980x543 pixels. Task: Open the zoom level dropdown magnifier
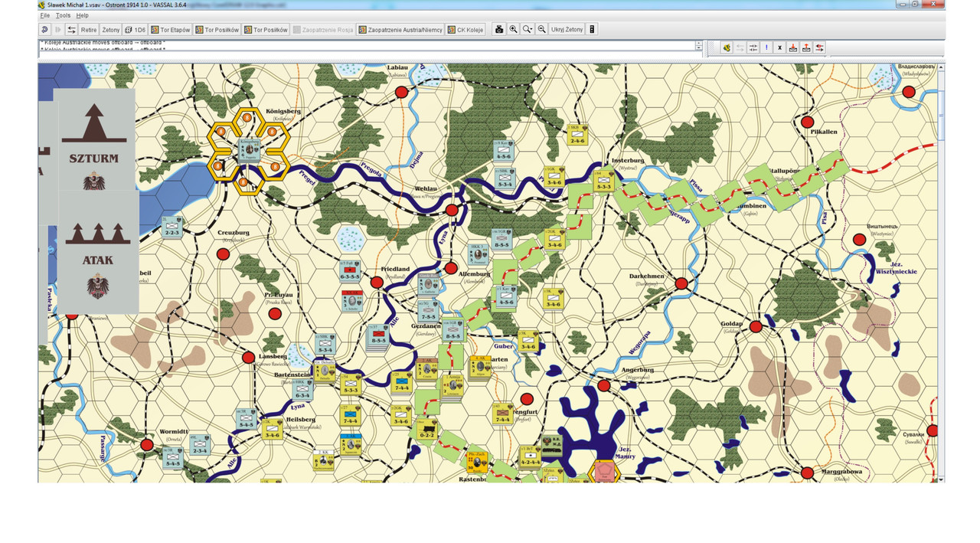pyautogui.click(x=528, y=30)
